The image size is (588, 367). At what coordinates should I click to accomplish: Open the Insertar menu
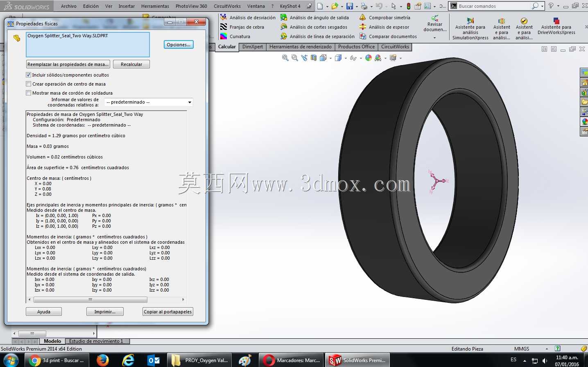(127, 6)
